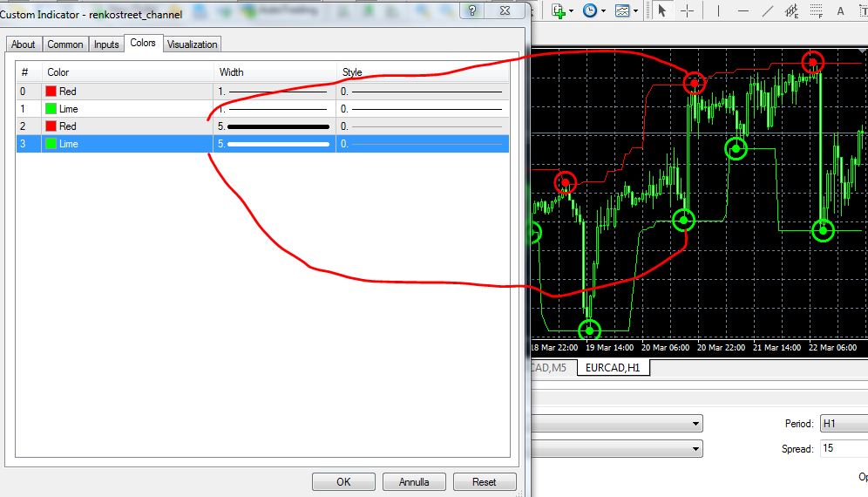Expand the Templates dropdown arrow
Image resolution: width=868 pixels, height=497 pixels.
point(635,10)
